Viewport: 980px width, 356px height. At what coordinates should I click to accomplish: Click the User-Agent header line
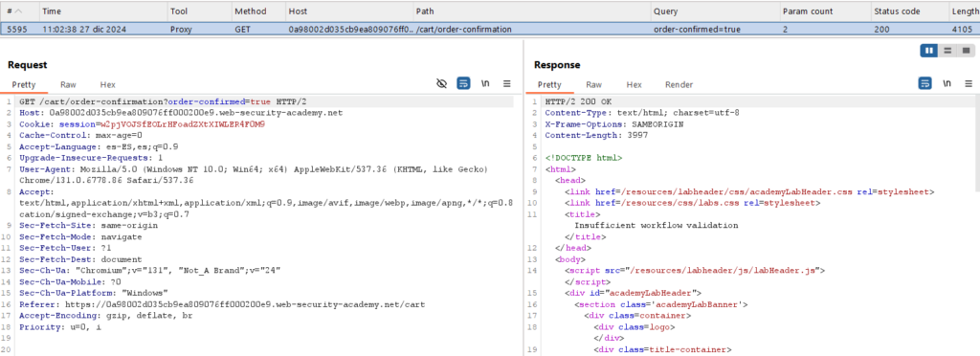click(x=253, y=175)
